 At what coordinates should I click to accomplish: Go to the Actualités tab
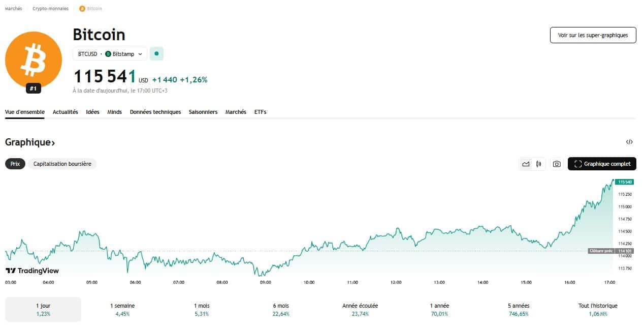66,112
